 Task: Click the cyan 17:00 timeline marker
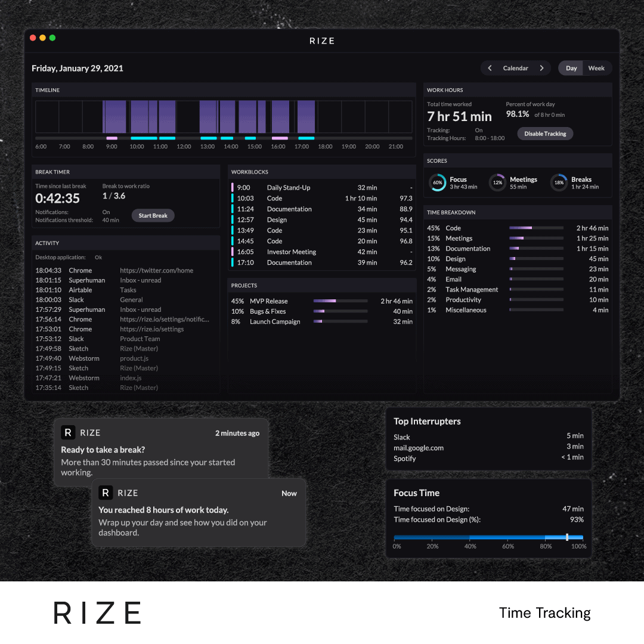click(x=306, y=138)
